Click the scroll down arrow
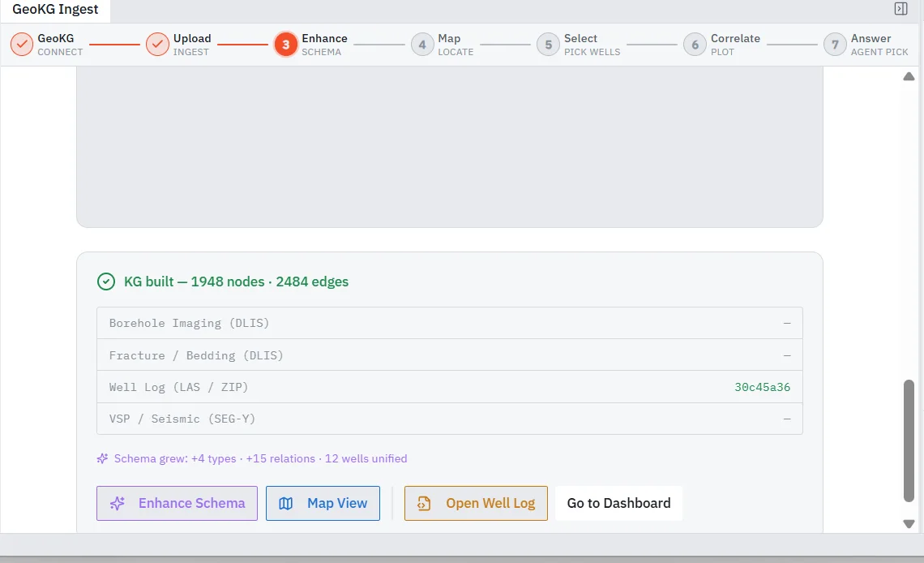Image resolution: width=924 pixels, height=563 pixels. (909, 523)
